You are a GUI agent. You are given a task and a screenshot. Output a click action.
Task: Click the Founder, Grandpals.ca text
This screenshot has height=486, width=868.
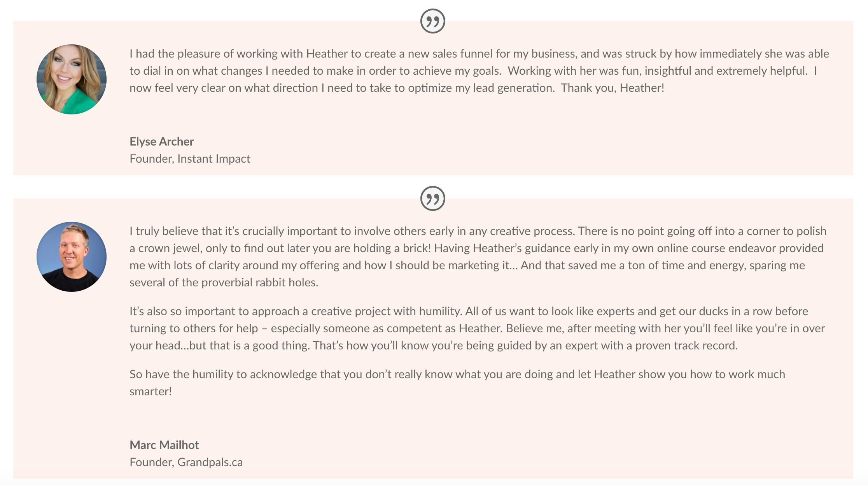click(x=186, y=462)
